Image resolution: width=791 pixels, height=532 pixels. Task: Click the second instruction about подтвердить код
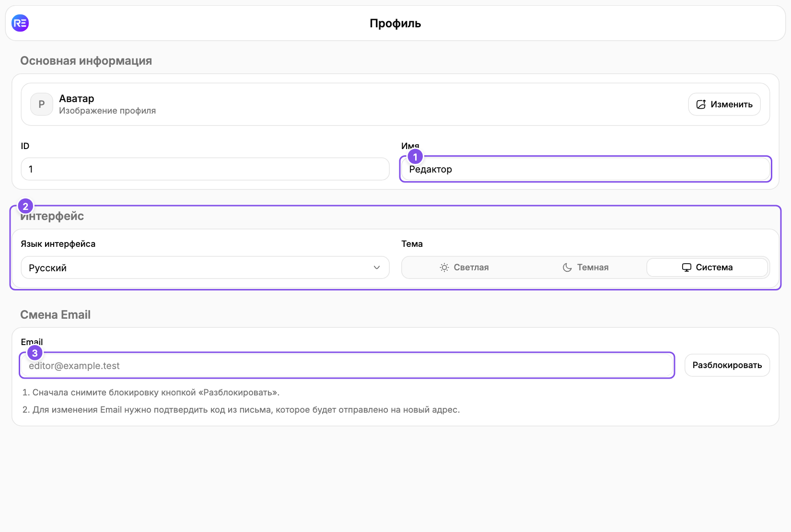coord(241,410)
